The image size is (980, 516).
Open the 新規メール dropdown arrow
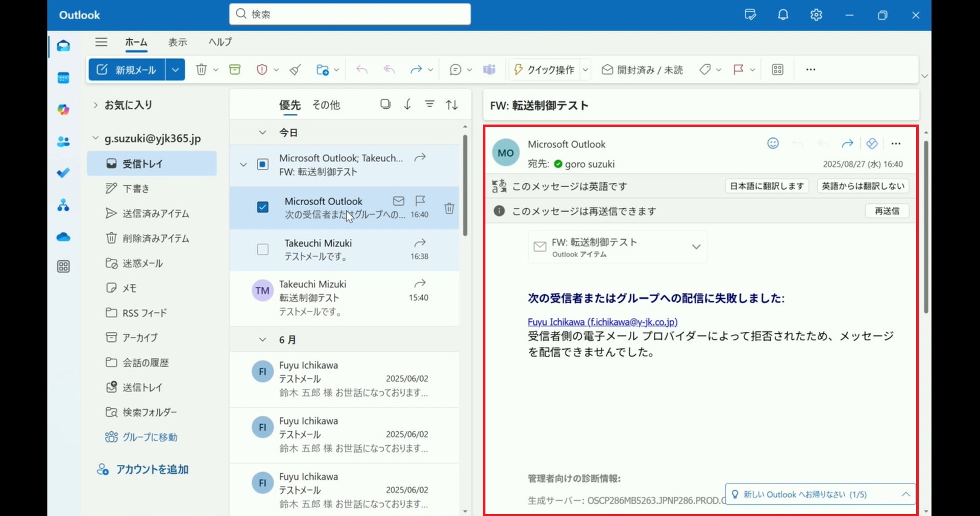click(x=175, y=69)
